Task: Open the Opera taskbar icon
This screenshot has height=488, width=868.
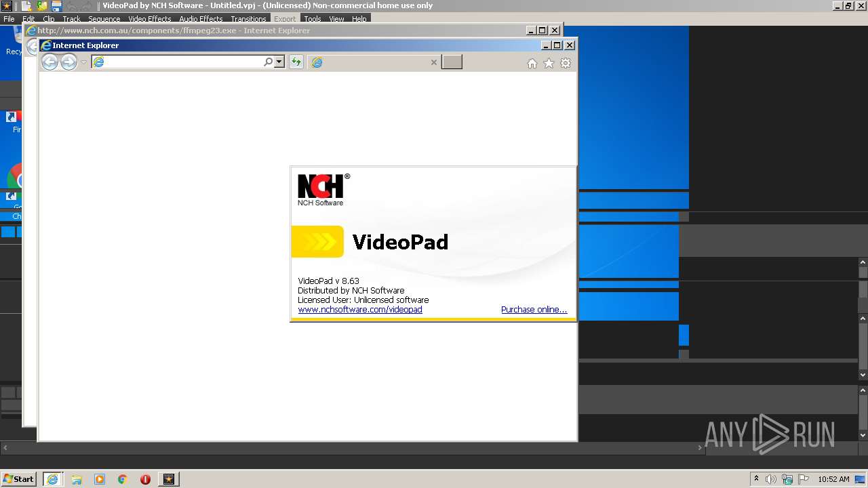Action: coord(145,479)
